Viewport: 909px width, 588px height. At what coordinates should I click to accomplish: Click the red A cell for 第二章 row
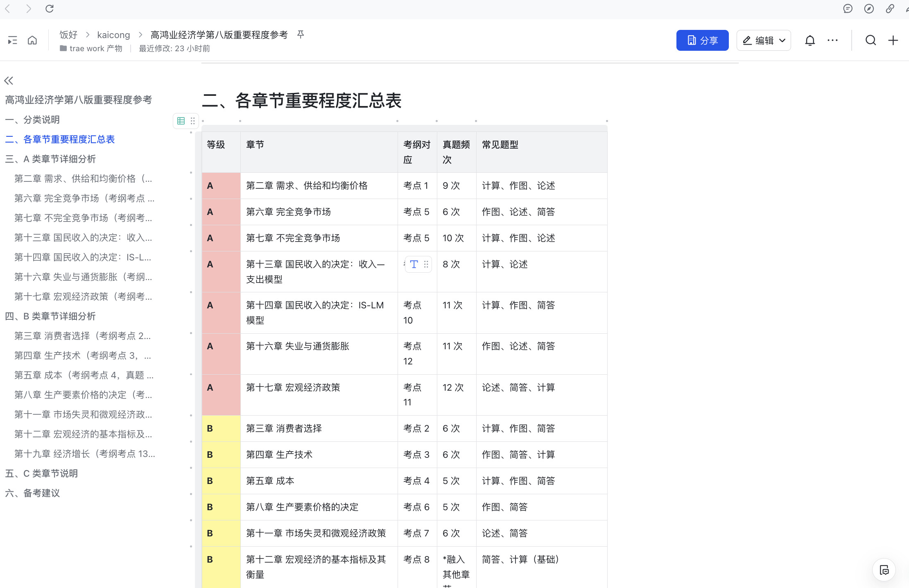tap(221, 185)
